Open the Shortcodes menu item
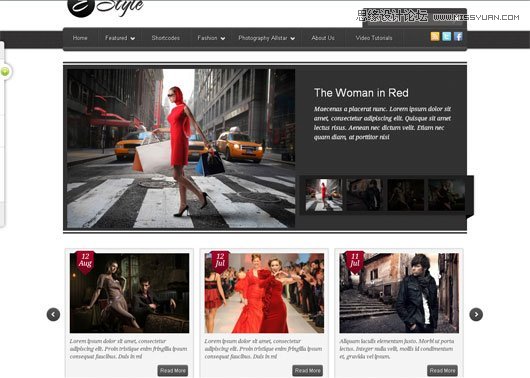This screenshot has height=378, width=530. tap(166, 38)
